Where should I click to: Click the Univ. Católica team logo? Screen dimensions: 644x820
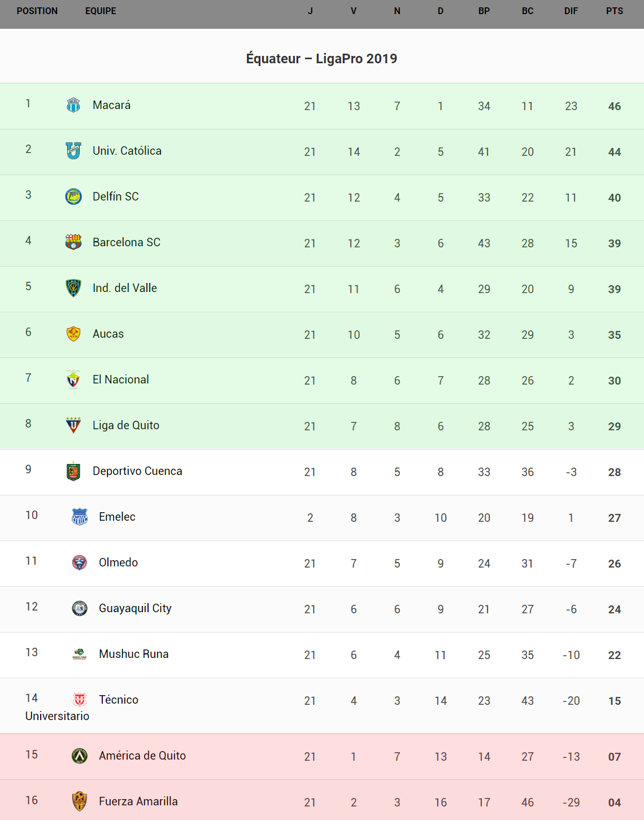(73, 151)
